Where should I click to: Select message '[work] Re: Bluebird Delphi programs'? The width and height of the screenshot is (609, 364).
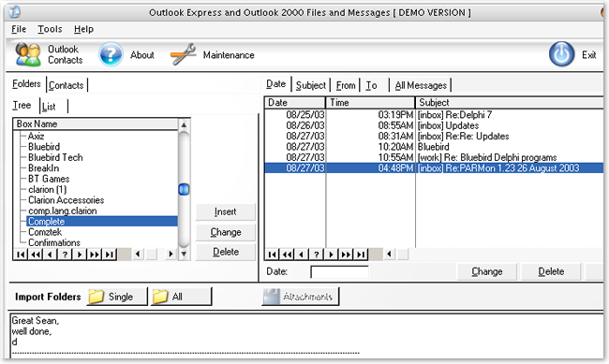tap(434, 157)
